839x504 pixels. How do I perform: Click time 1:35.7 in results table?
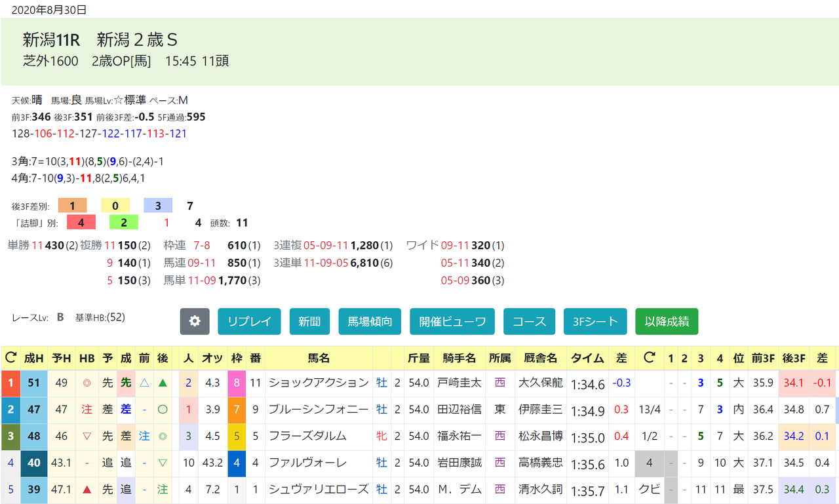[x=587, y=490]
